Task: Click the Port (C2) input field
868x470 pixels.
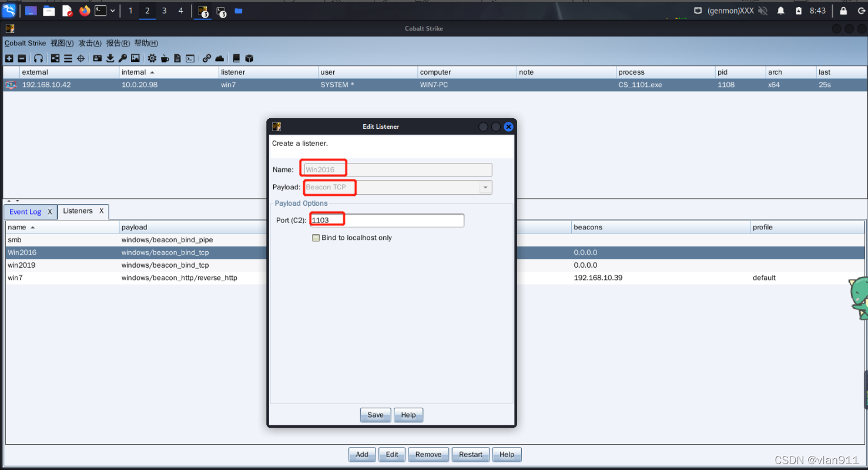Action: [387, 220]
